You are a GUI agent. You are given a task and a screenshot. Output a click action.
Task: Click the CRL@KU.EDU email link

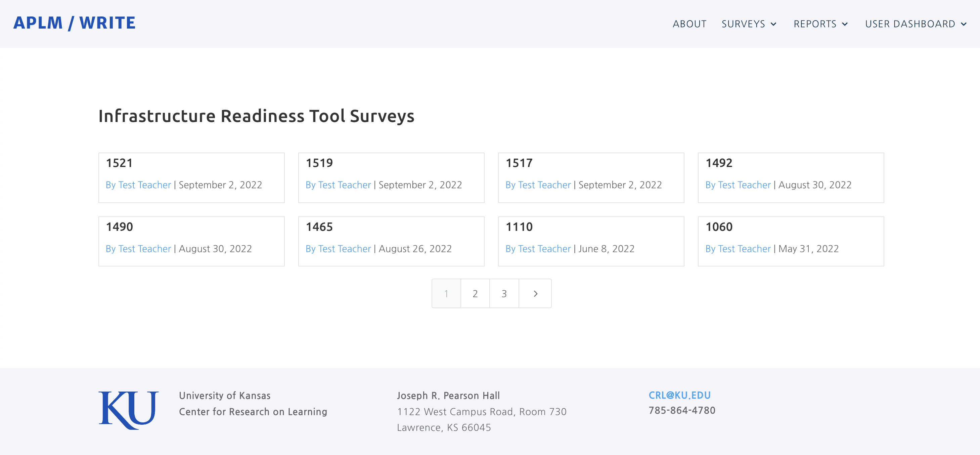click(679, 395)
